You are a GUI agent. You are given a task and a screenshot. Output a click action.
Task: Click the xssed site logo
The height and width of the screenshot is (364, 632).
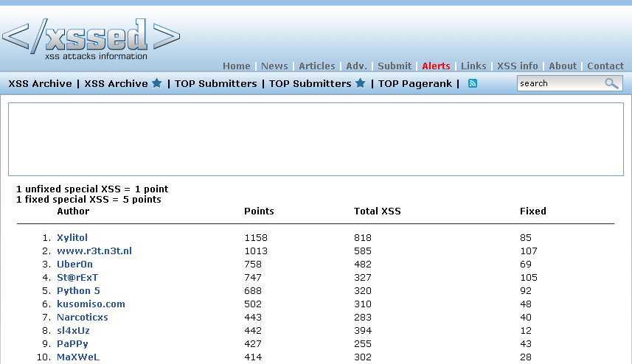click(91, 39)
